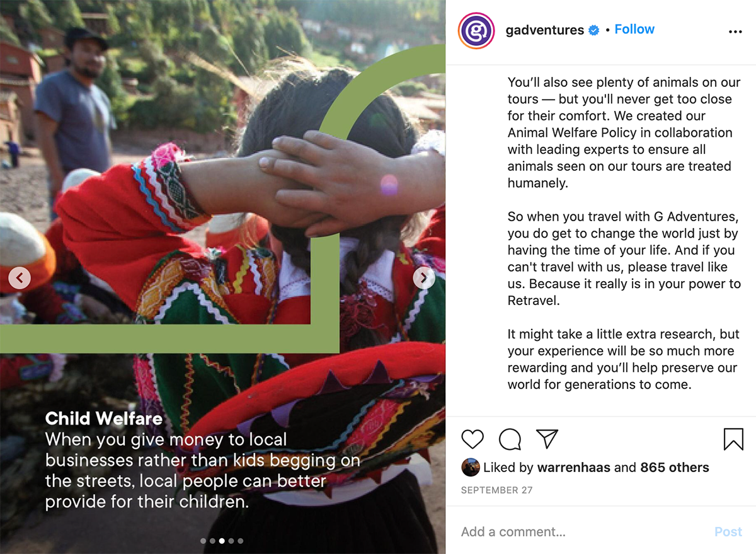The height and width of the screenshot is (554, 756).
Task: Click warrenhaas small avatar thumbnail
Action: tap(470, 468)
